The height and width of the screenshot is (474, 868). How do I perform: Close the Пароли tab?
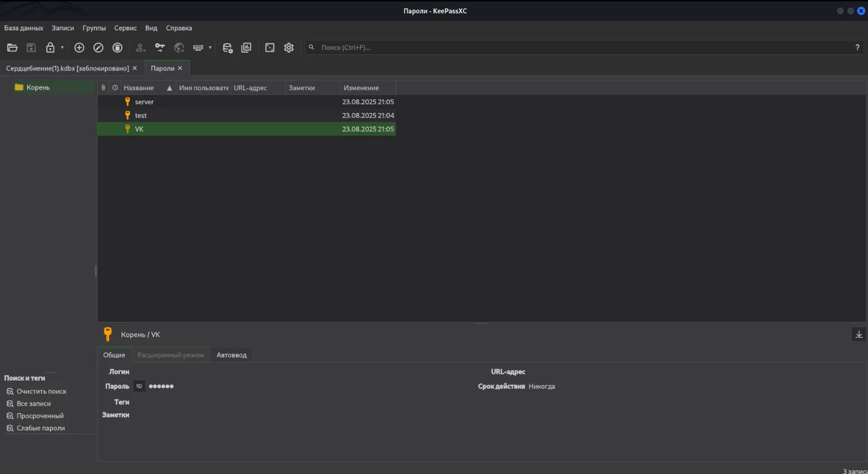[x=180, y=68]
